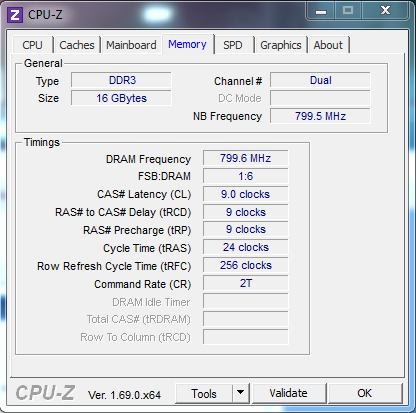Select the memory Type field DDR3
Viewport: 416px width, 413px height.
pos(122,80)
